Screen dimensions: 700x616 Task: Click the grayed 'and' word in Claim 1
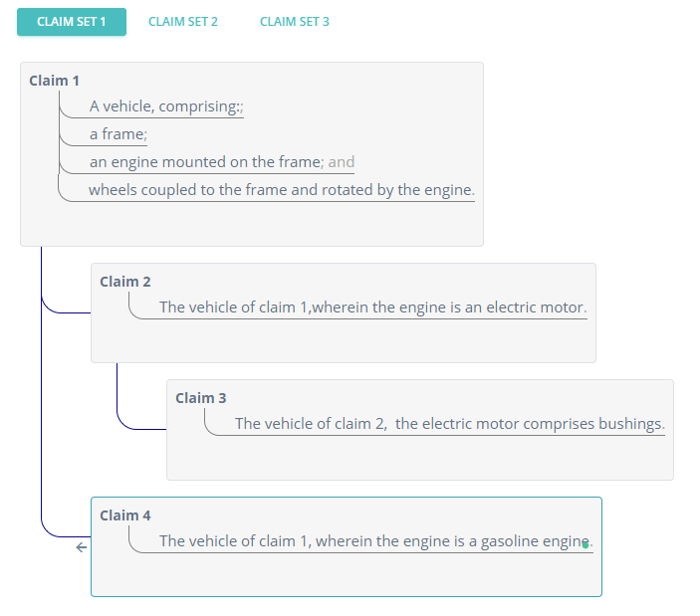click(342, 162)
